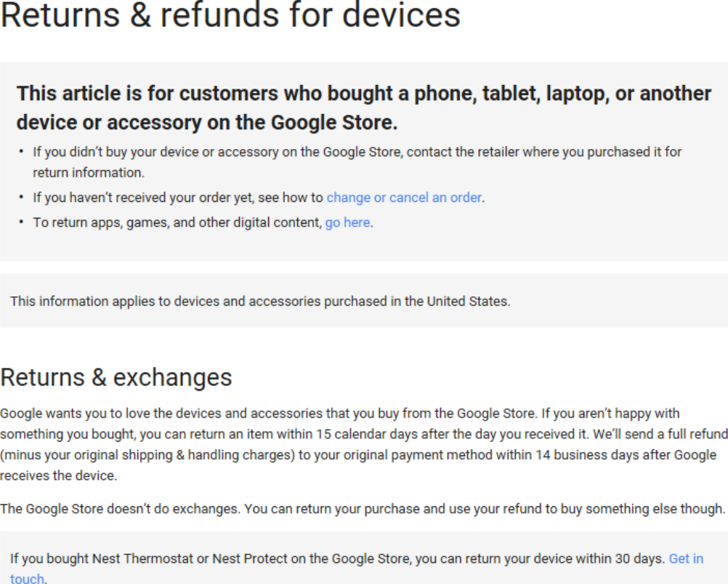The image size is (728, 584).
Task: Click the bullet about contacting the retailer
Action: tap(357, 162)
